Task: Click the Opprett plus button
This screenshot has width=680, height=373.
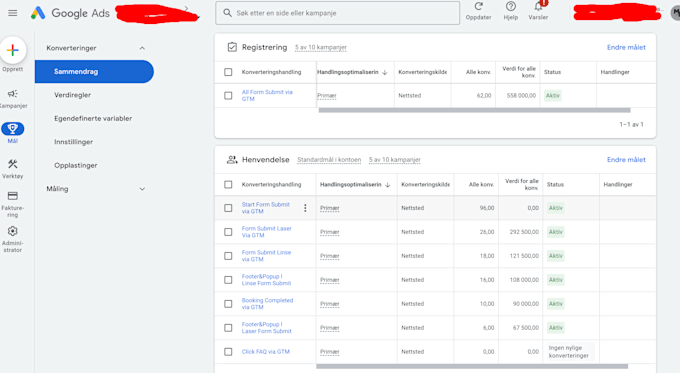Action: [13, 50]
